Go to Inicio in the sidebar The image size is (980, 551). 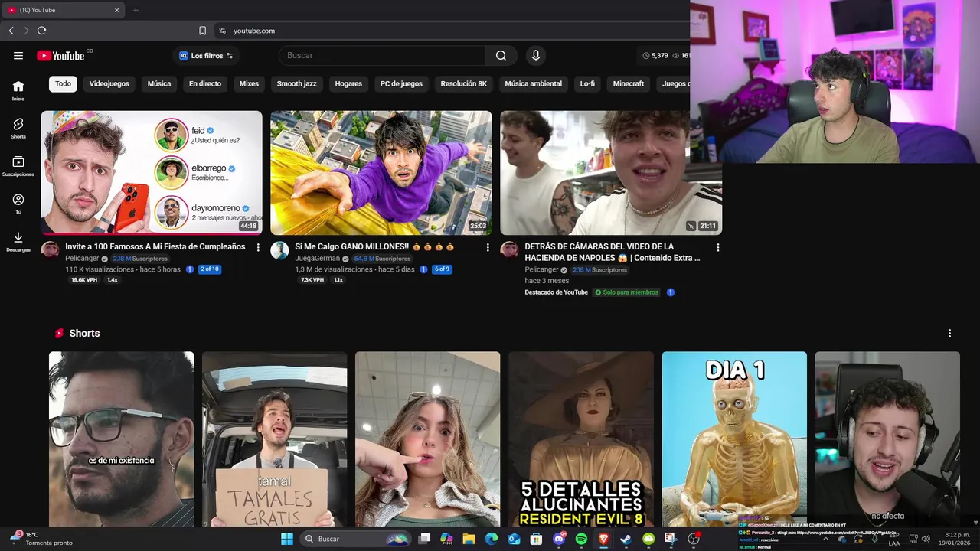point(18,90)
